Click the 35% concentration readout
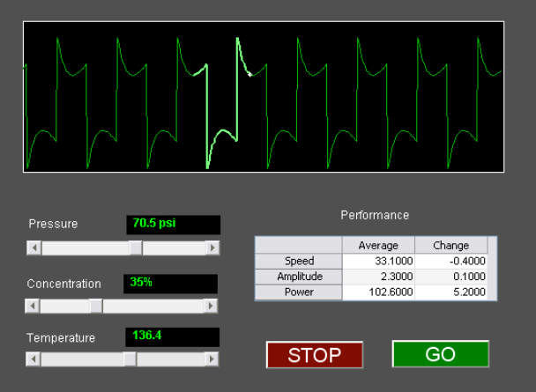The height and width of the screenshot is (392, 536). [x=170, y=283]
